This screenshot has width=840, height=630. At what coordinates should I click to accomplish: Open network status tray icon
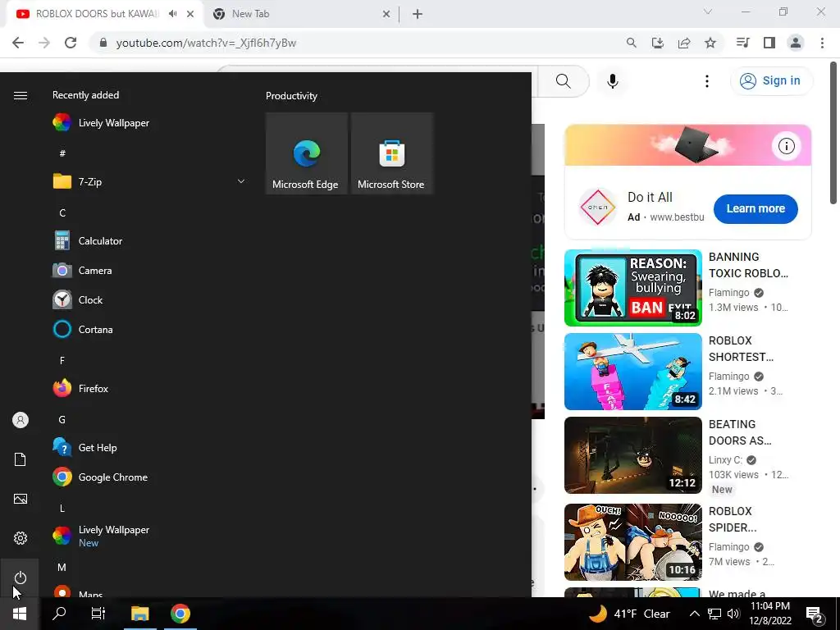coord(714,614)
